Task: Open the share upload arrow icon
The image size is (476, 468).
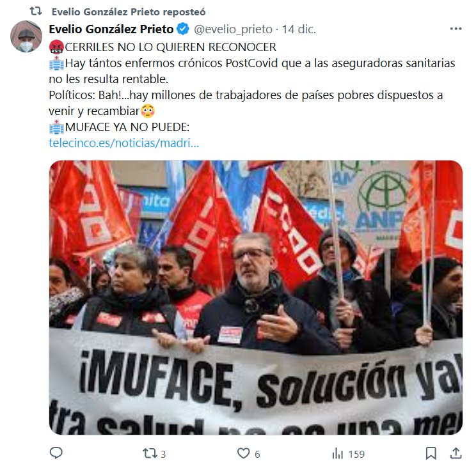Action: [x=456, y=453]
